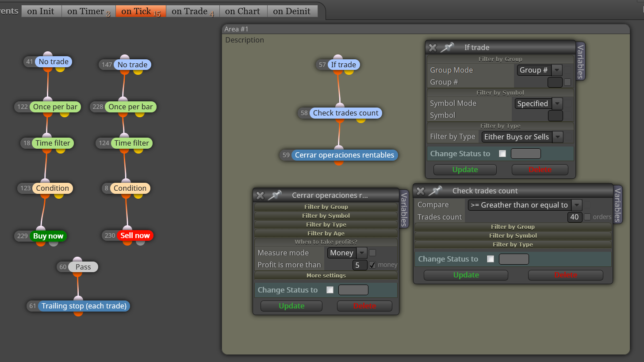Toggle the money checkbox beside Profit value

(x=372, y=265)
